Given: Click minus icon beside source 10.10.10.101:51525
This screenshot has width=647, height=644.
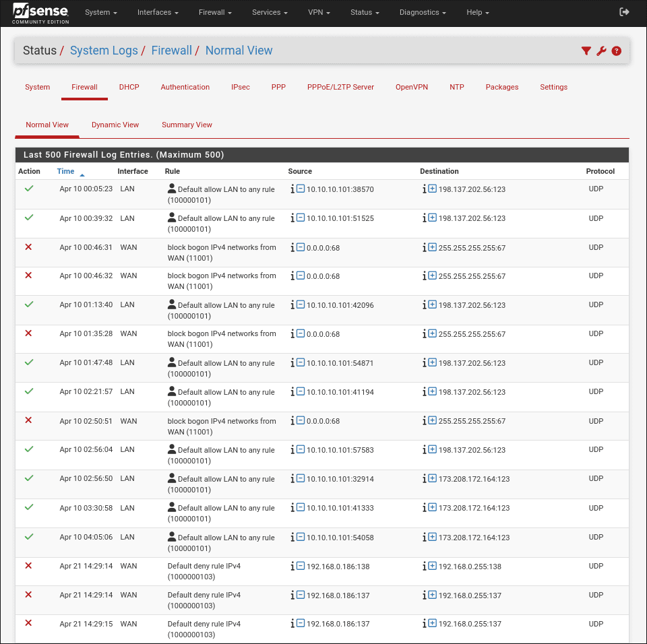Looking at the screenshot, I should click(301, 218).
